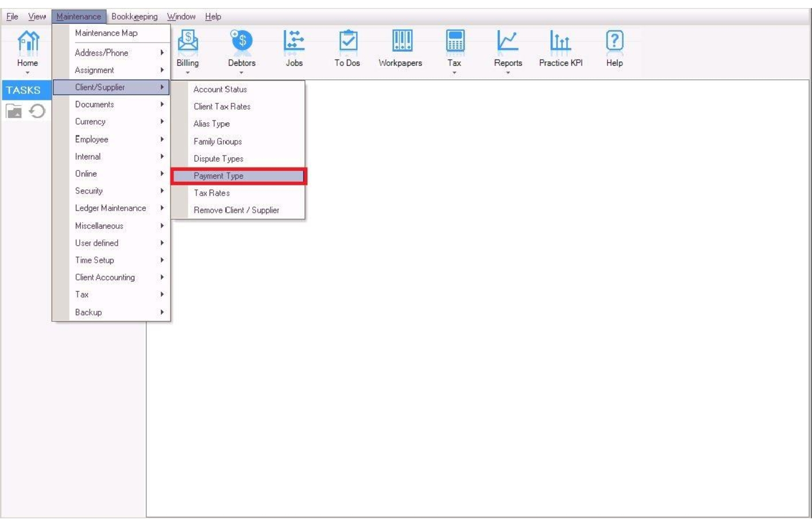Click the Home toolbar icon

point(28,42)
